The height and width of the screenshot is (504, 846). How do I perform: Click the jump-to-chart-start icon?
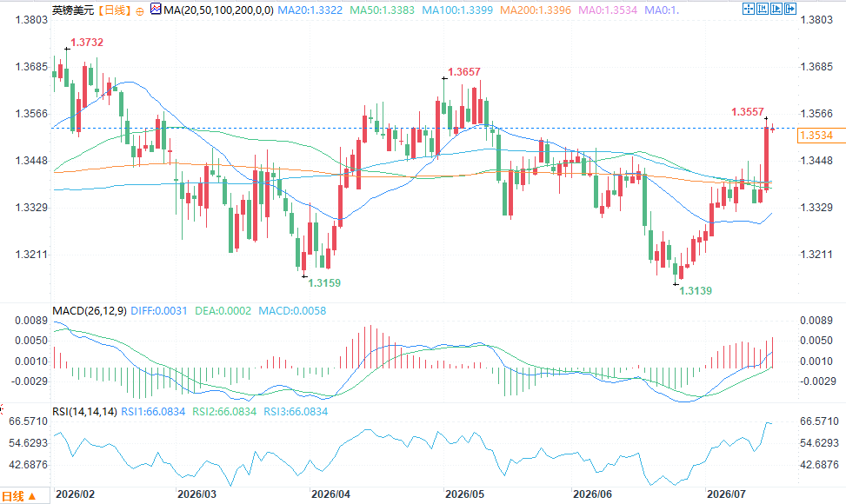tap(763, 9)
